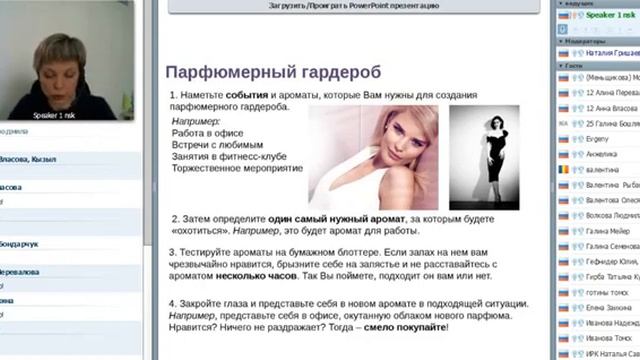Viewport: 640px width, 360px height.
Task: Open the Speaker 1 nsk webcam video
Action: (x=67, y=60)
